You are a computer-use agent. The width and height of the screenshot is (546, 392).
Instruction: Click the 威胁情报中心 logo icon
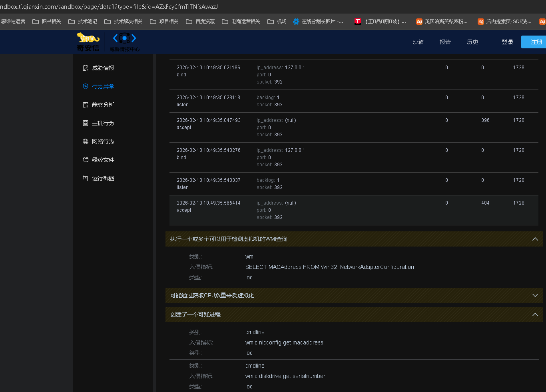click(125, 42)
